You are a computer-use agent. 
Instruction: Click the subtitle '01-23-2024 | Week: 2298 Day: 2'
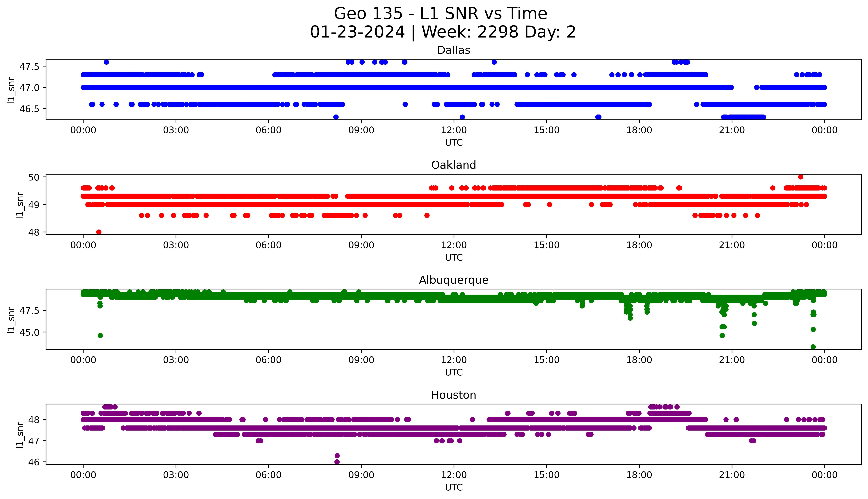tap(443, 32)
